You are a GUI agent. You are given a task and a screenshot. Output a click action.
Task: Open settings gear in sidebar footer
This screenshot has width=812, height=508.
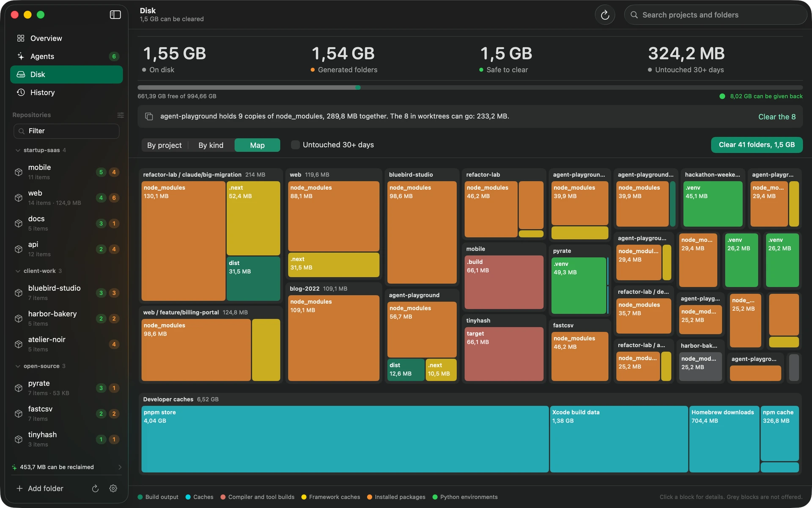[x=113, y=489]
